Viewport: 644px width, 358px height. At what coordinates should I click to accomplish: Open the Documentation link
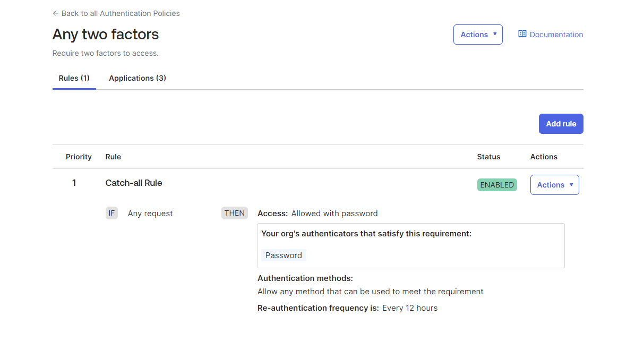coord(556,35)
